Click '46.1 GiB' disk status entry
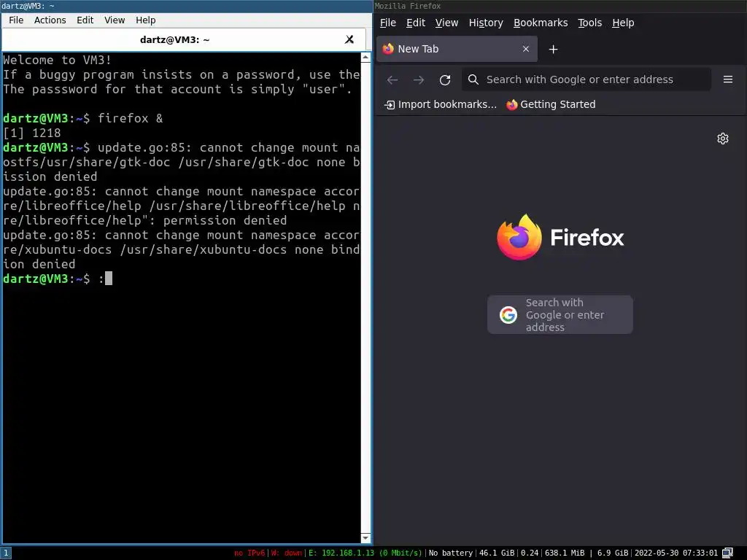This screenshot has height=560, width=747. coord(496,553)
